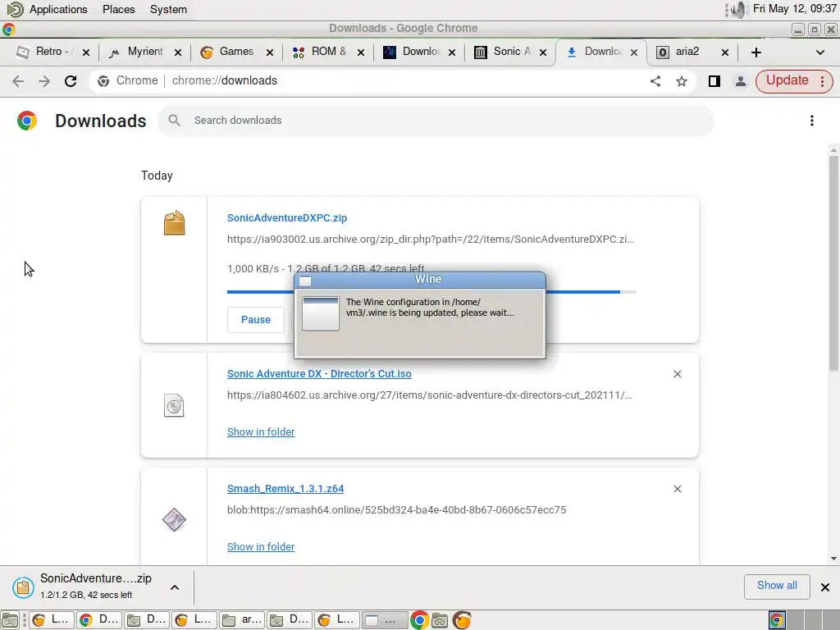Viewport: 840px width, 630px height.
Task: Click the SonicAdventureDXPC.zip package file icon
Action: (174, 223)
